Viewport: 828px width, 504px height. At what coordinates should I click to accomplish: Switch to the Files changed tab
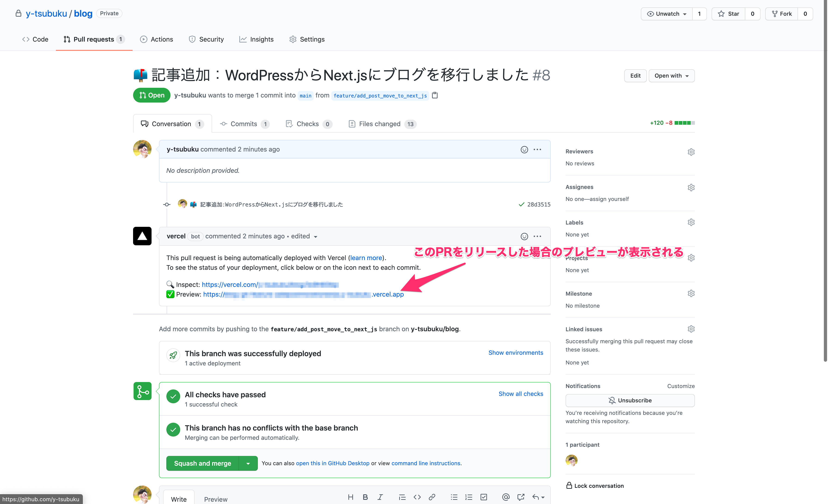(x=383, y=124)
